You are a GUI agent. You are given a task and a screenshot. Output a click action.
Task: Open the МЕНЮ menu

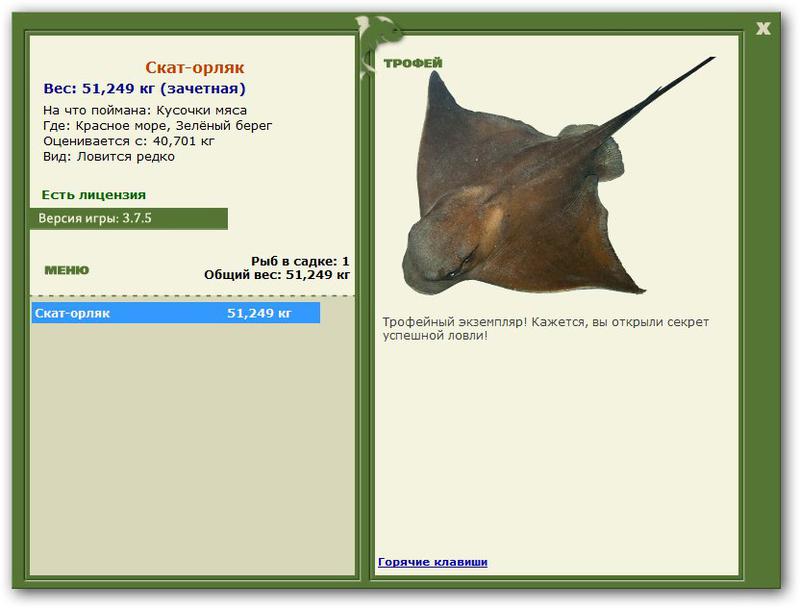[67, 270]
